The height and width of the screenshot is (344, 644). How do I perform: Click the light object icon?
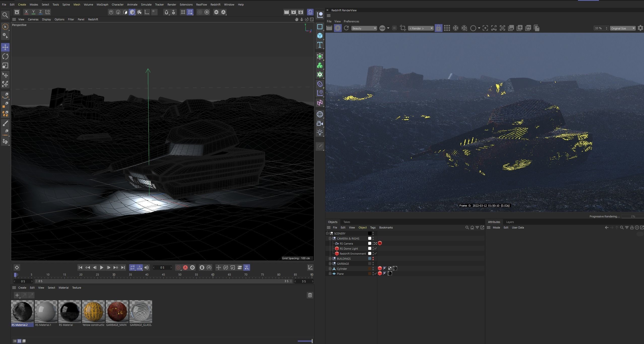[320, 133]
